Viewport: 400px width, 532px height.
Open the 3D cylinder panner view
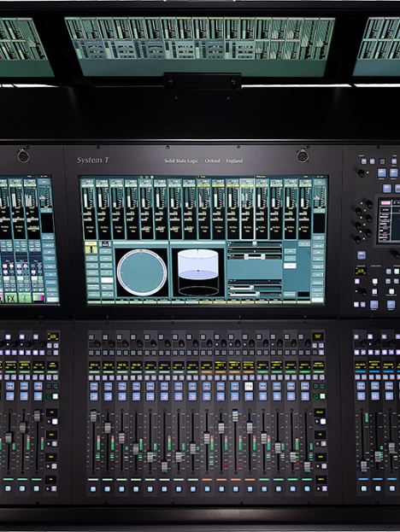click(198, 272)
